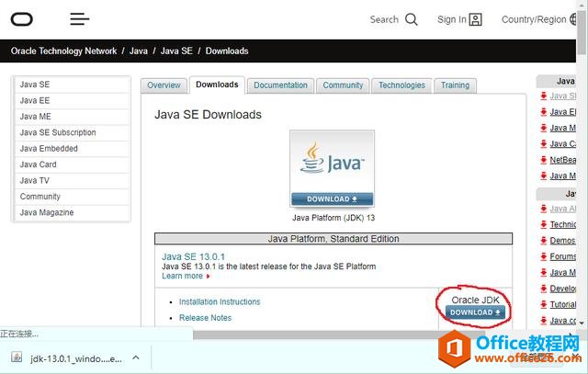Open the Demos link in right panel

click(562, 241)
